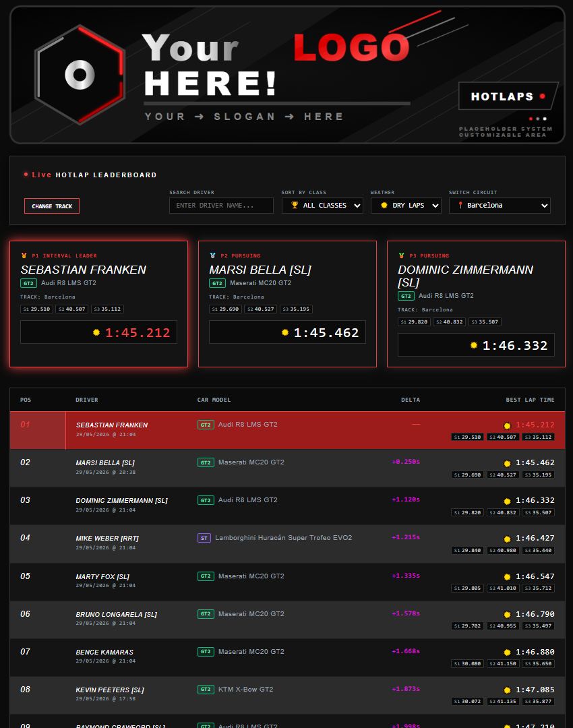Select MIKE WEBER [RRT] in row 04
The image size is (573, 728).
107,538
